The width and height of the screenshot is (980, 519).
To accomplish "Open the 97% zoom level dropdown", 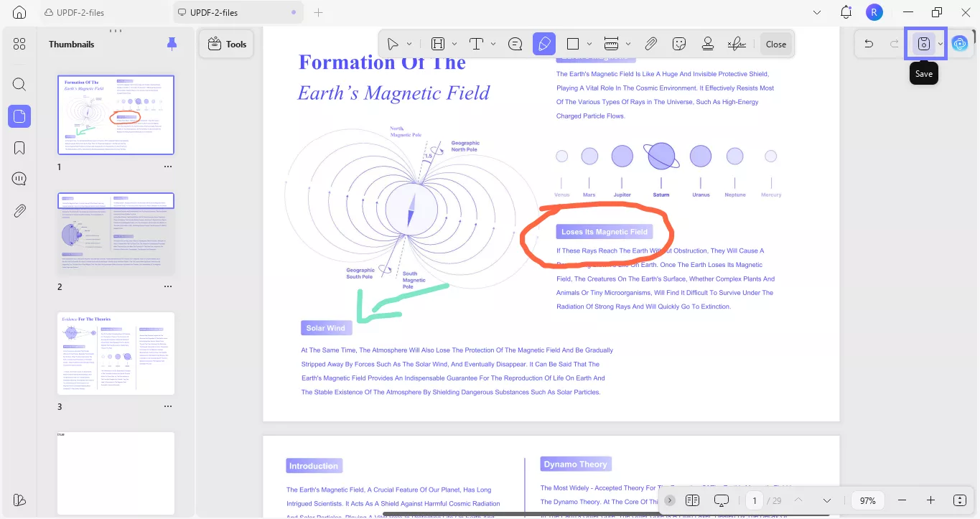I will 867,500.
